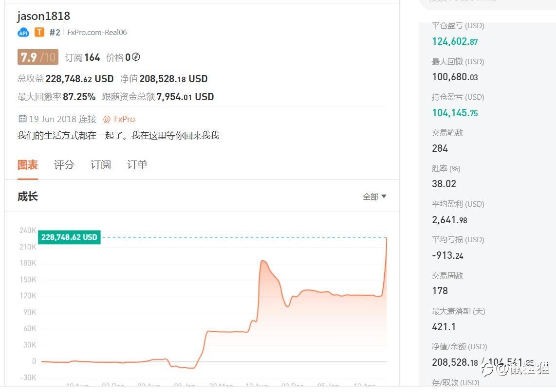This screenshot has height=392, width=556.
Task: Click the calendar icon beside 19 Jun 2018
Action: 22,119
